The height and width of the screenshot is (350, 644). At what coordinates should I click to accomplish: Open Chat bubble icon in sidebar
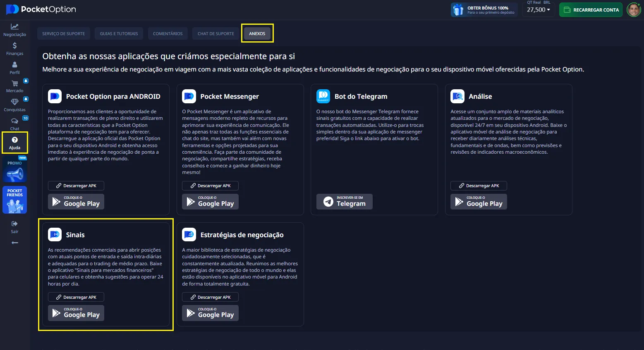14,121
